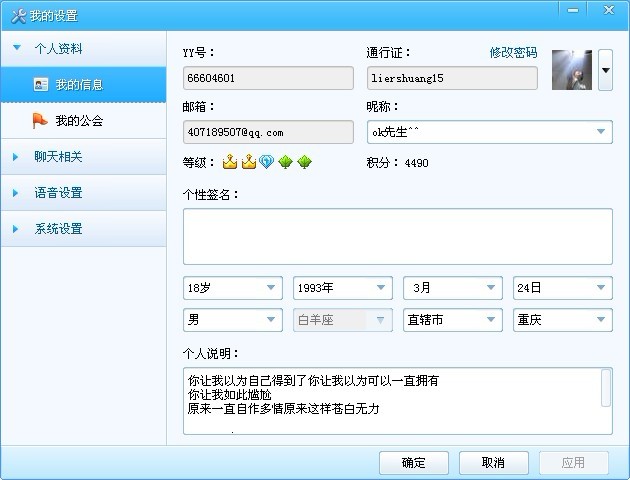Open the avatar dropdown arrow button

tap(605, 70)
